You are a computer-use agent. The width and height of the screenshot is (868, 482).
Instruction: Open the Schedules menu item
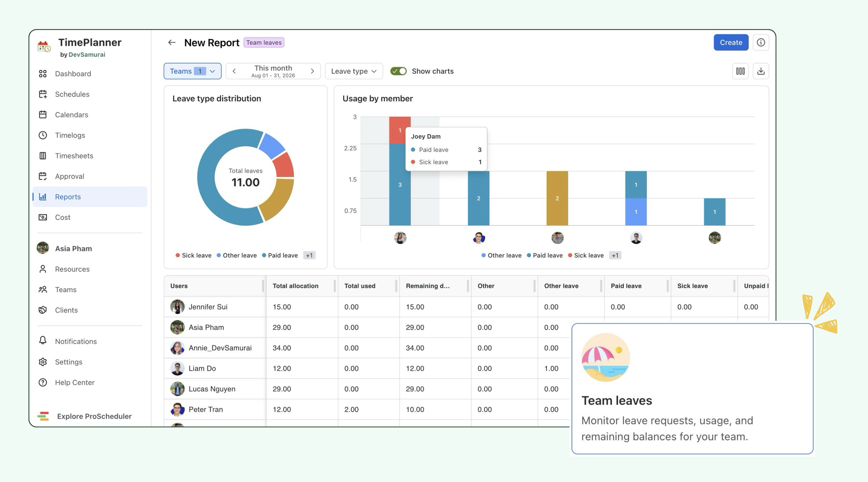90,94
